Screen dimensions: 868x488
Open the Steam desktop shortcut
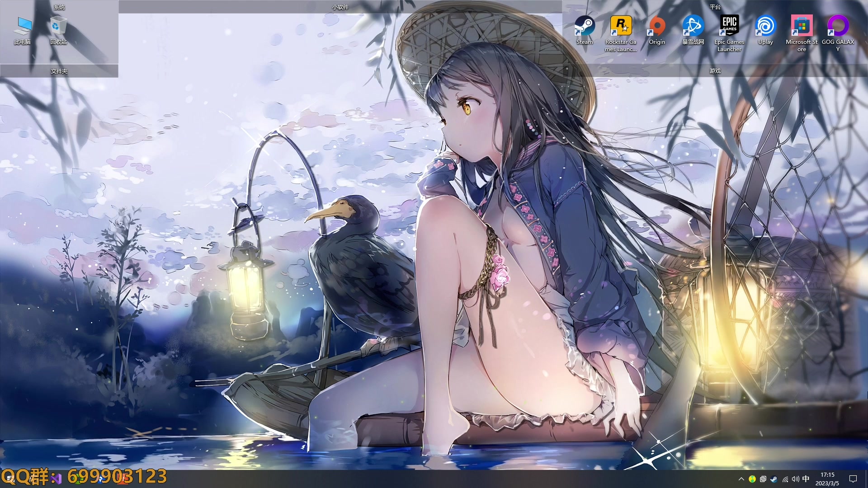click(x=585, y=26)
